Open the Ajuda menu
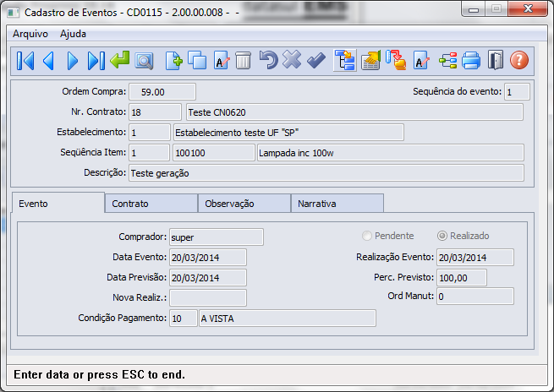This screenshot has height=392, width=554. coord(73,34)
